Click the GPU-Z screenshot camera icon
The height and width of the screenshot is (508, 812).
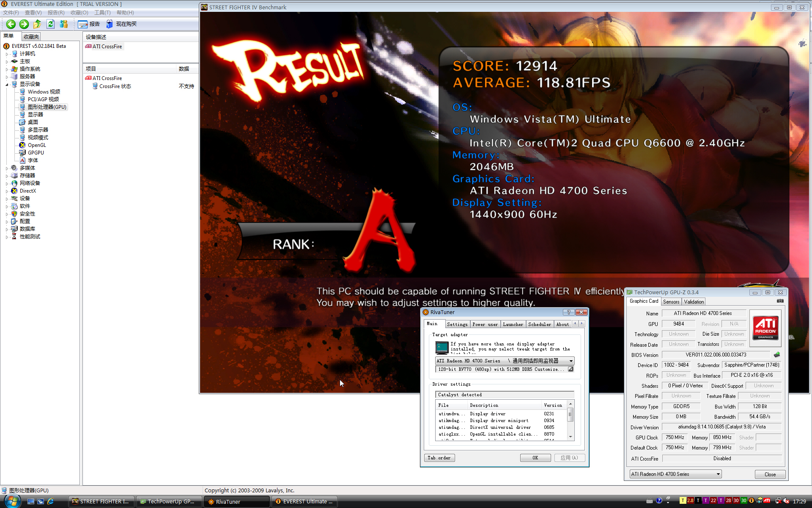pos(780,301)
